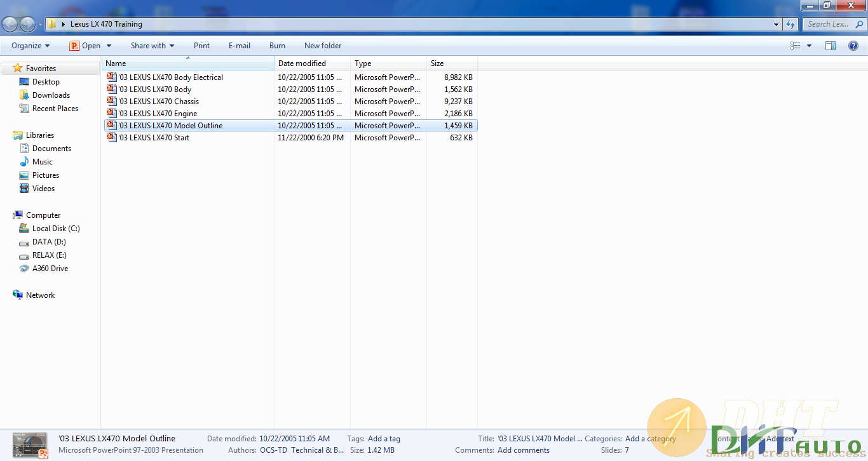Open Desktop in Favorites
This screenshot has width=868, height=461.
coord(46,82)
